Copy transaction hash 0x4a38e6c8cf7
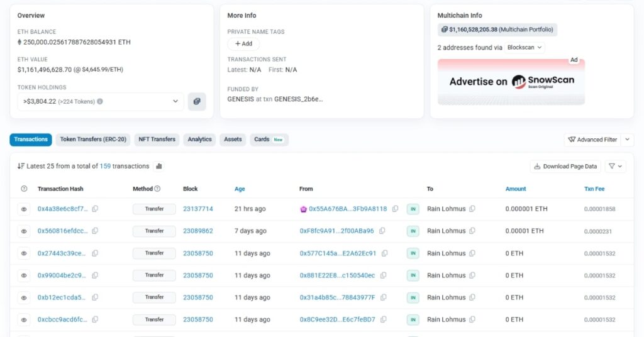This screenshot has height=337, width=644. pos(95,209)
